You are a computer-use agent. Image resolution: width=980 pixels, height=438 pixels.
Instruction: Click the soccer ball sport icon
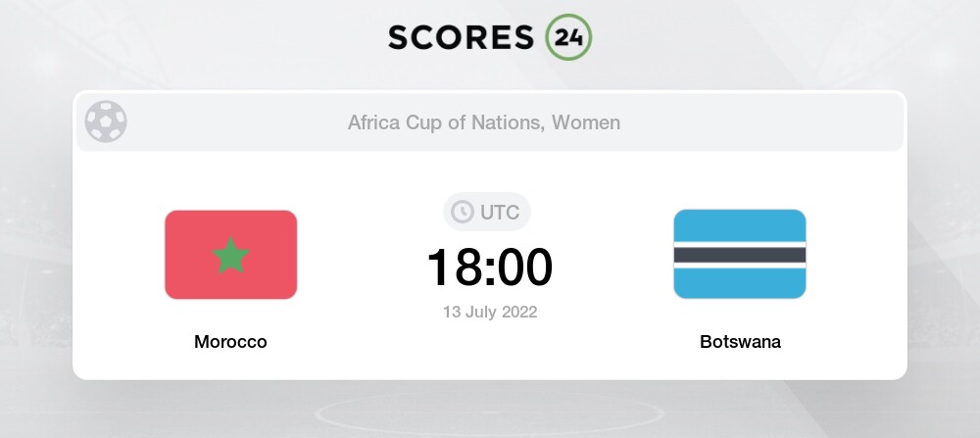(106, 122)
